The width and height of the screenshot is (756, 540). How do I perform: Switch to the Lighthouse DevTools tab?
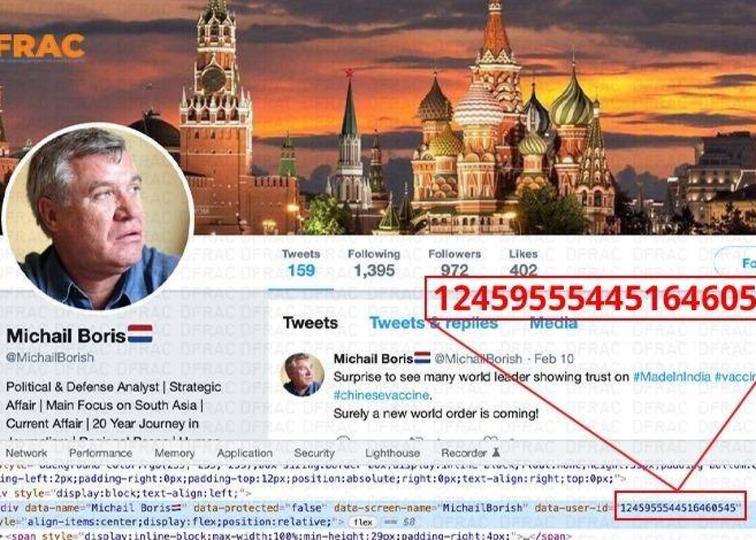point(393,453)
